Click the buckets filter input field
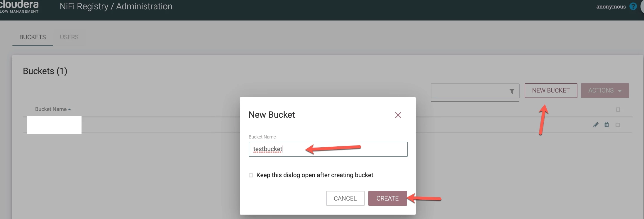The width and height of the screenshot is (644, 219). (x=469, y=91)
